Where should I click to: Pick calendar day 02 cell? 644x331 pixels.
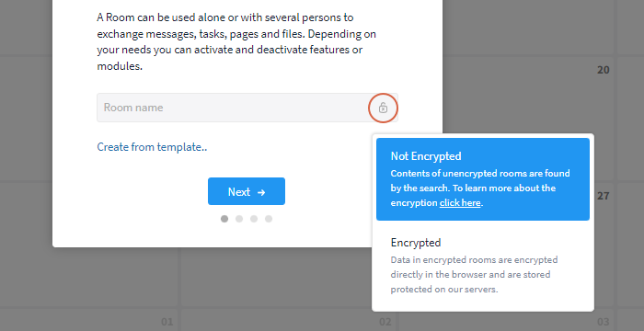tap(385, 322)
